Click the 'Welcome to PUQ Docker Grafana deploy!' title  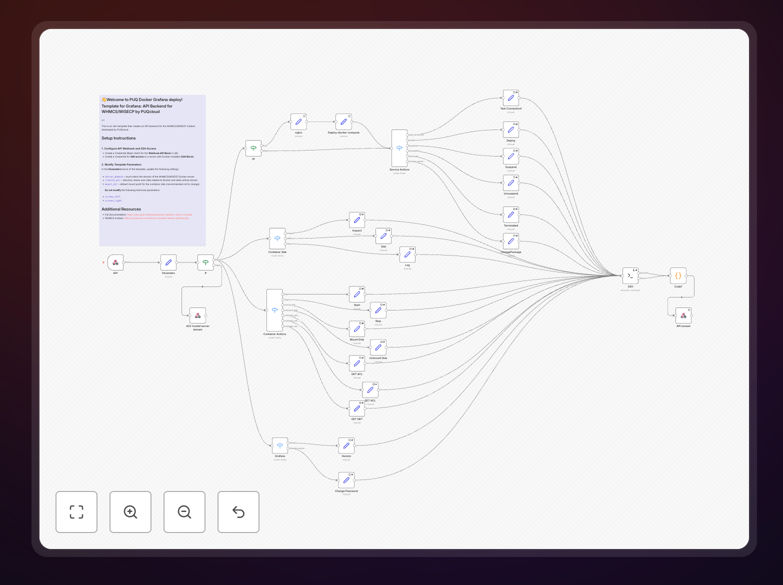click(x=144, y=99)
